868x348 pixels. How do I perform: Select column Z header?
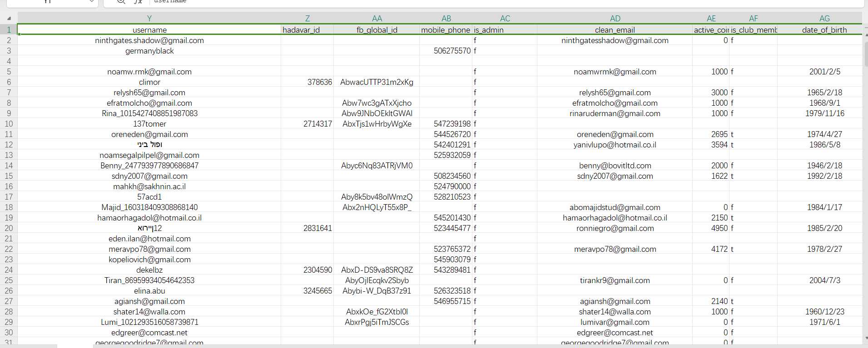click(x=308, y=18)
